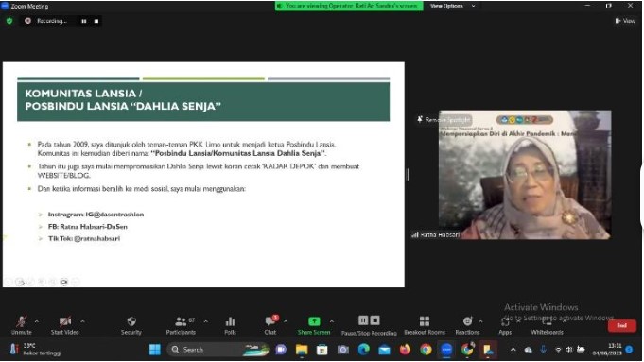644x362 pixels.
Task: Select Ratna Habsari's video tile
Action: click(525, 175)
